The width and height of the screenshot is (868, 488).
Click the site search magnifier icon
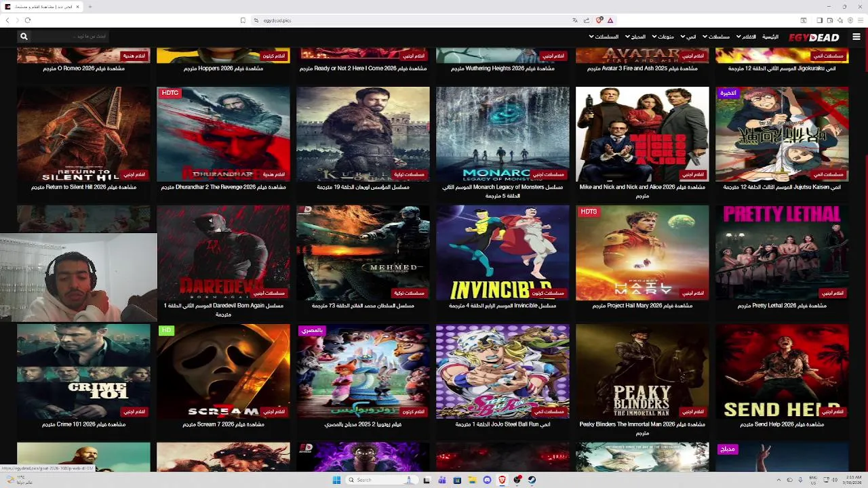coord(24,37)
